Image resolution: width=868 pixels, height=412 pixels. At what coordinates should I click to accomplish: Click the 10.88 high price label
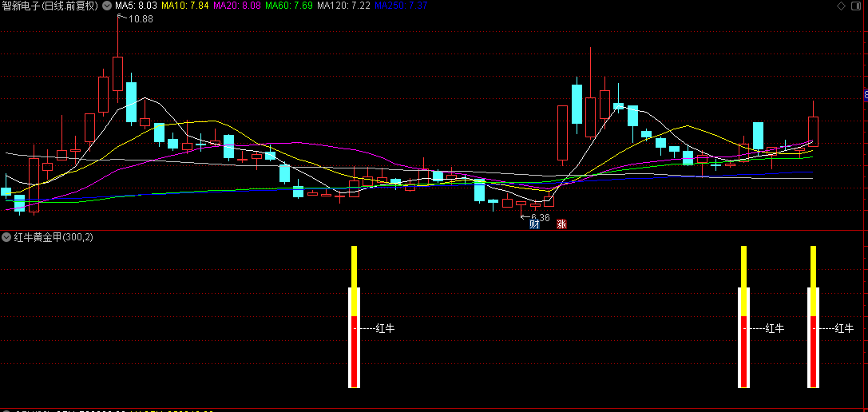(141, 19)
